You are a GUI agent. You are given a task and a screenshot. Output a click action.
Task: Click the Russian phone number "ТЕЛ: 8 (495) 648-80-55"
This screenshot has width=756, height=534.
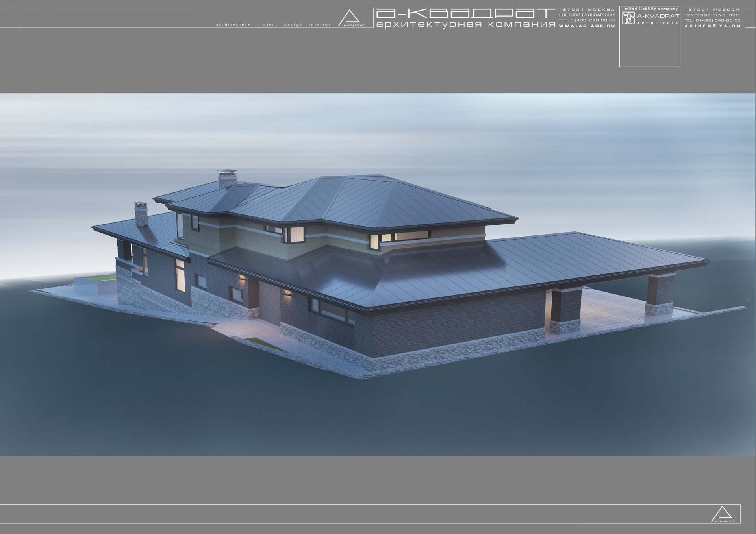point(586,20)
